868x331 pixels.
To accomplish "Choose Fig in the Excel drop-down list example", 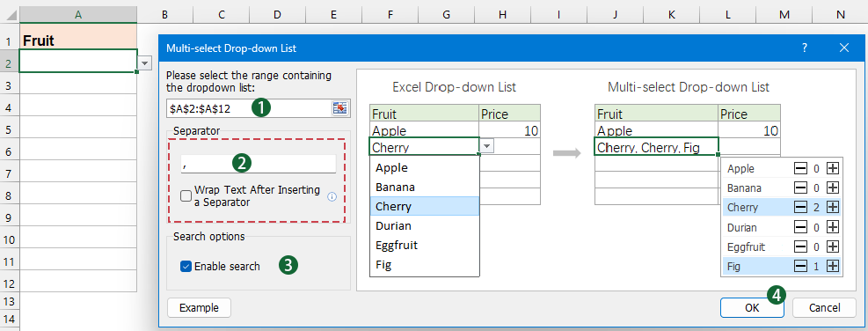I will pos(424,264).
